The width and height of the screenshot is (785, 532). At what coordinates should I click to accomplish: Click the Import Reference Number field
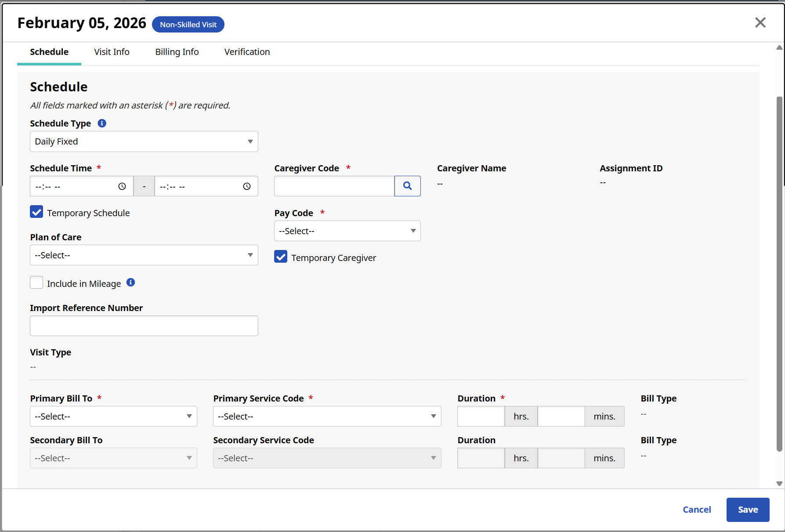click(144, 326)
